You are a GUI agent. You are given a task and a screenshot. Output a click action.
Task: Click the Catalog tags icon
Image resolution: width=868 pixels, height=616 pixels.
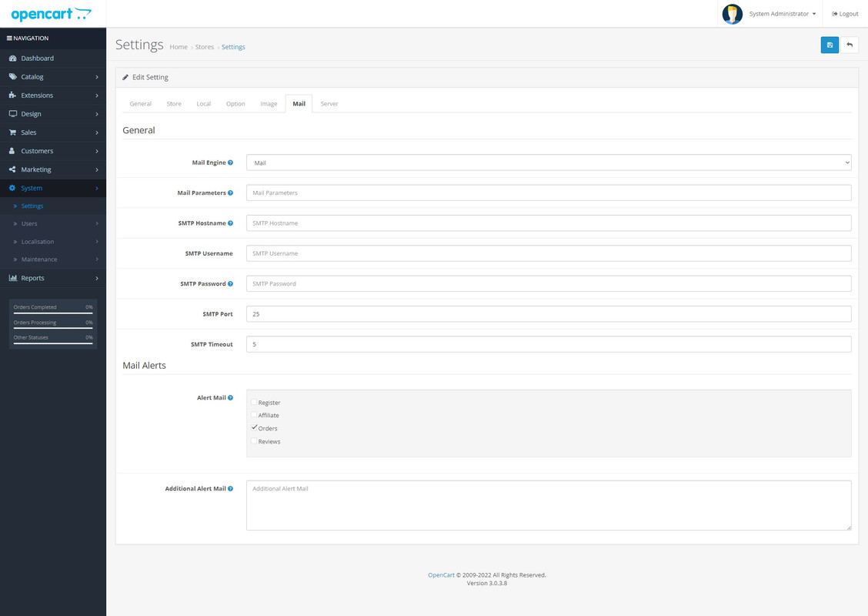[13, 76]
